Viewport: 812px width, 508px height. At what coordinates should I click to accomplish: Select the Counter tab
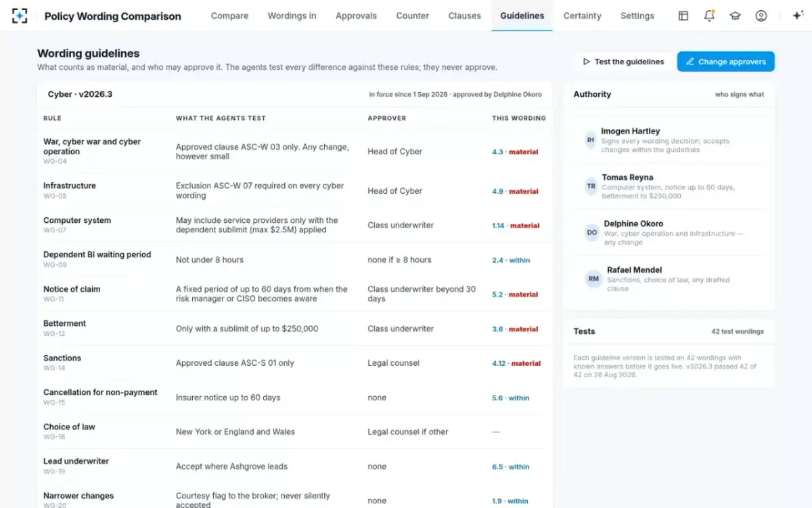pos(413,16)
